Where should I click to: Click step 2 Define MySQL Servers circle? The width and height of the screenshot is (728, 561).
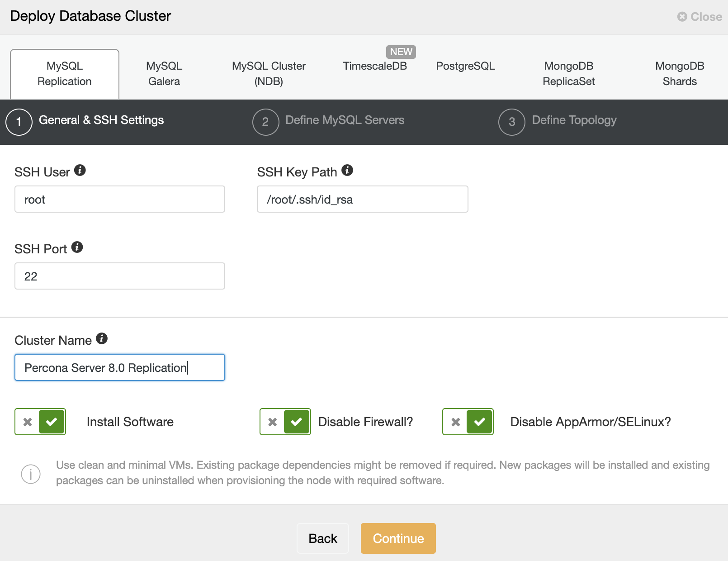[266, 122]
